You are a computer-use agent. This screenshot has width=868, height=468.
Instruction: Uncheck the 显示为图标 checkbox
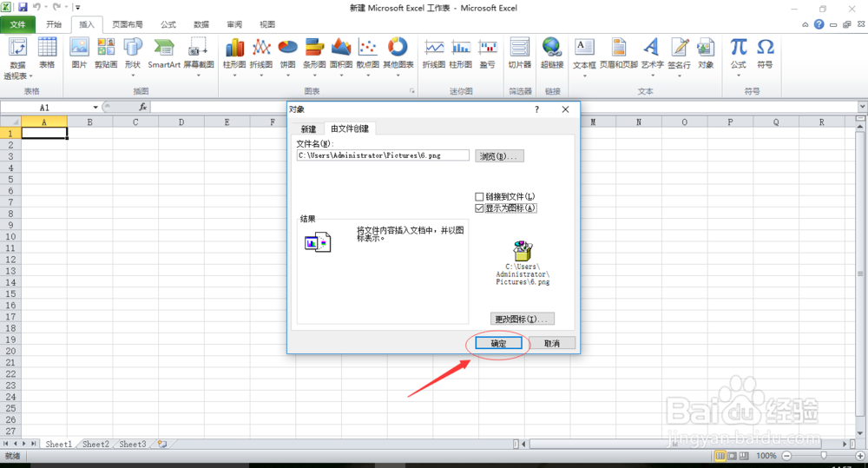(479, 208)
